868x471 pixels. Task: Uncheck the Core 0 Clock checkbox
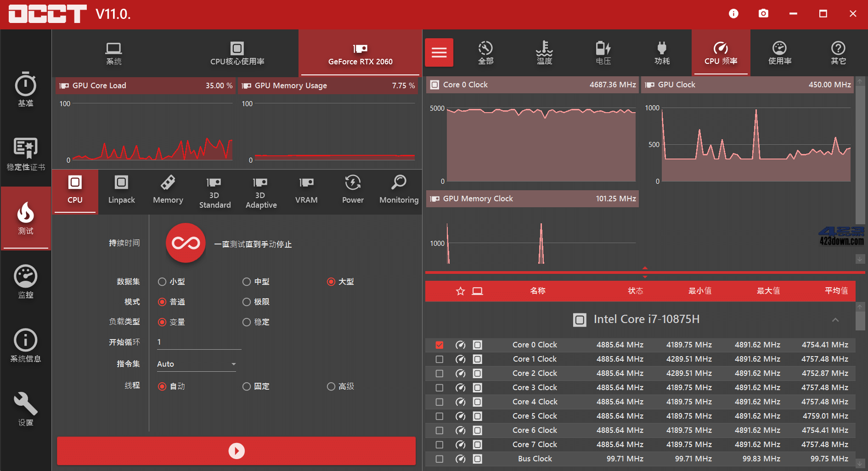440,345
